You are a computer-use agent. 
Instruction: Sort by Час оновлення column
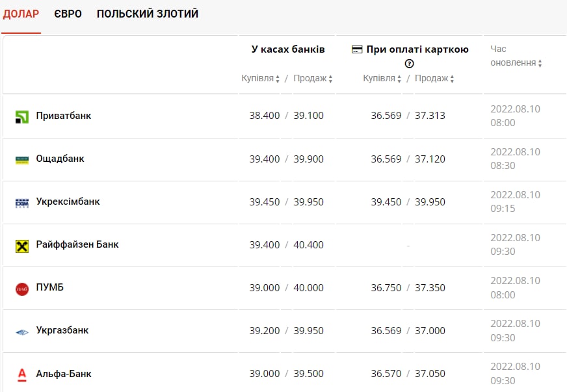click(516, 63)
